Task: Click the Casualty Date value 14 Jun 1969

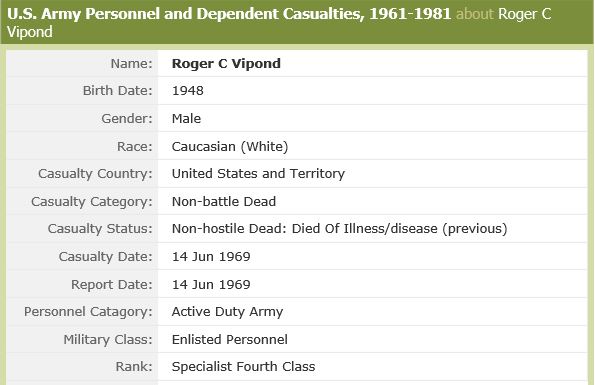Action: (x=211, y=256)
